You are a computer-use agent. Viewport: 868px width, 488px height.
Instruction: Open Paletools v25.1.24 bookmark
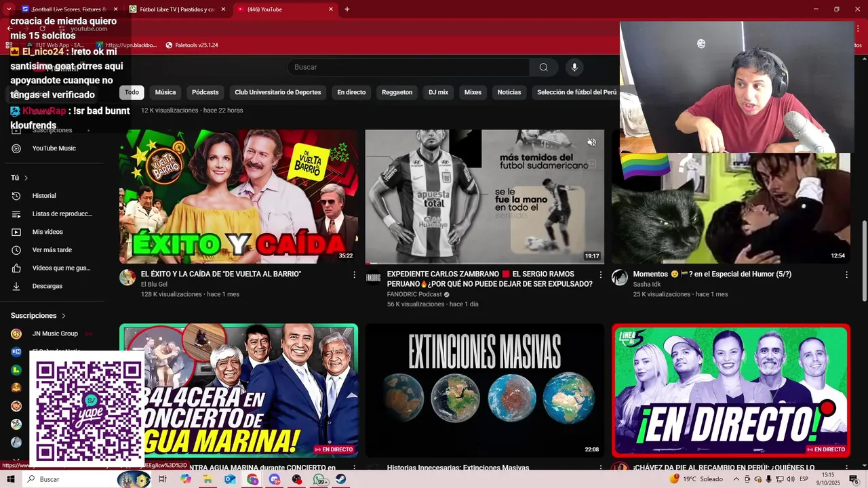[192, 45]
